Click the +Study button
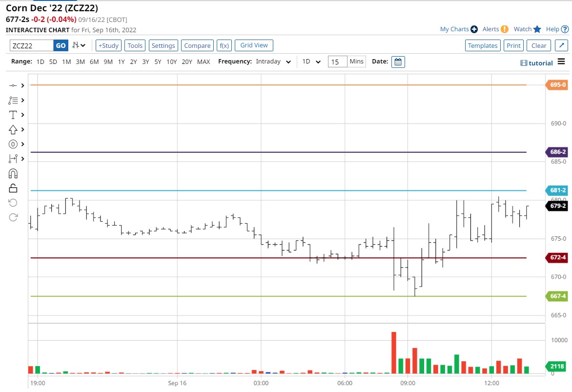 point(108,45)
